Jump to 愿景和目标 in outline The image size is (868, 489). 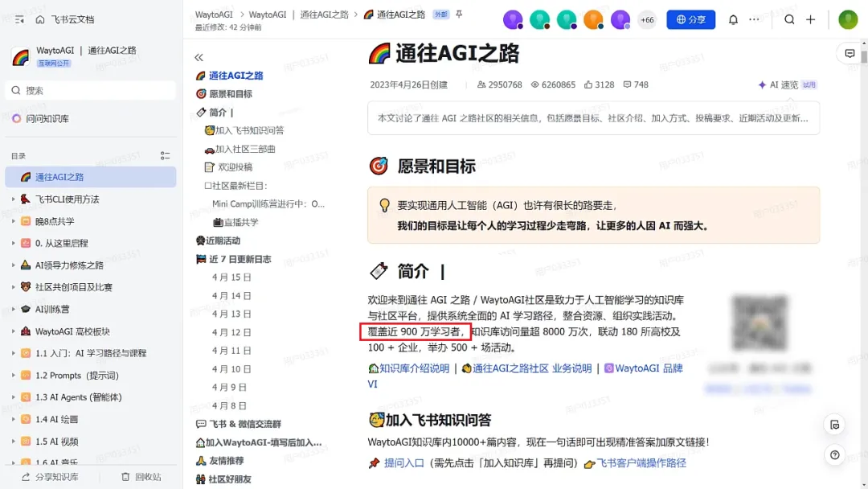coord(231,94)
